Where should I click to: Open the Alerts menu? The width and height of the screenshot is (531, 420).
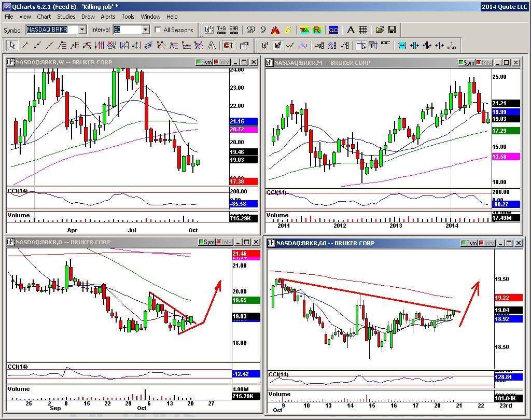pos(108,17)
